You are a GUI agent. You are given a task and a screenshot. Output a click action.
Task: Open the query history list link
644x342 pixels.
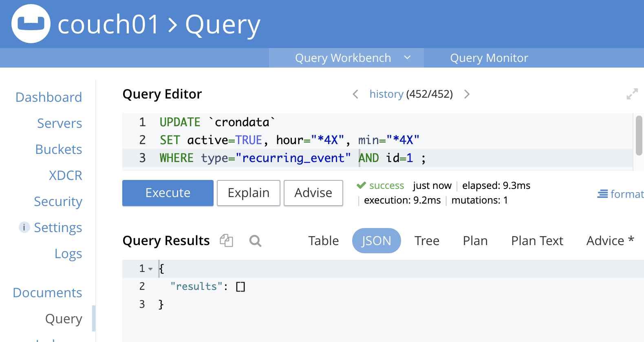(386, 94)
